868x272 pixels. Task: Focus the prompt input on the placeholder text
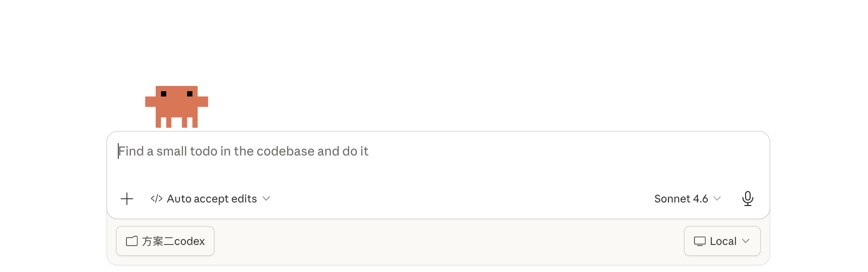tap(243, 151)
